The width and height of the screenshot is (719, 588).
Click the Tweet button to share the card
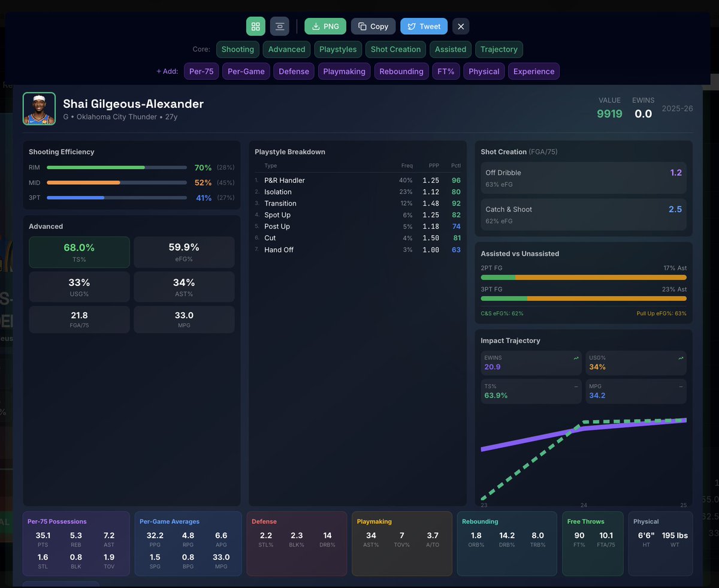pyautogui.click(x=424, y=26)
